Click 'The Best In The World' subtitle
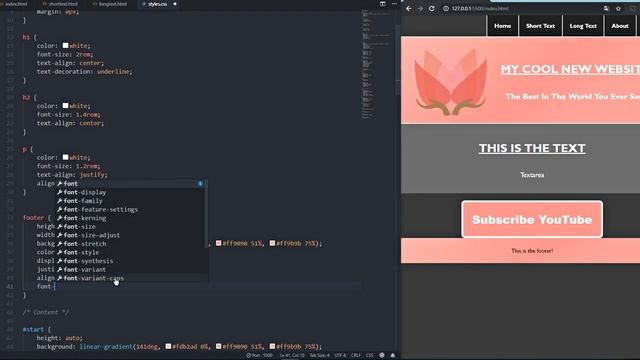The image size is (640, 360). [x=573, y=97]
